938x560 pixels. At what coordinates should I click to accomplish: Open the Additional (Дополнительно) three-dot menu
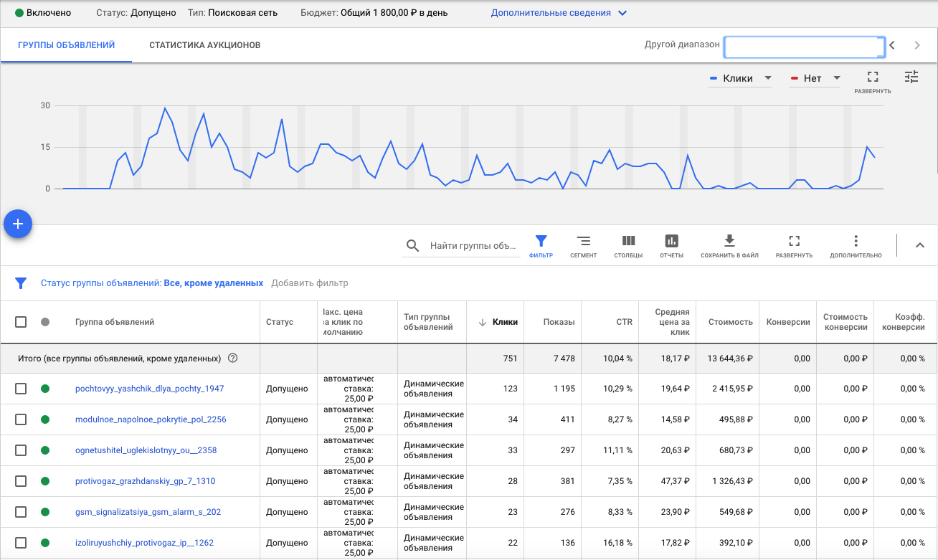(856, 241)
